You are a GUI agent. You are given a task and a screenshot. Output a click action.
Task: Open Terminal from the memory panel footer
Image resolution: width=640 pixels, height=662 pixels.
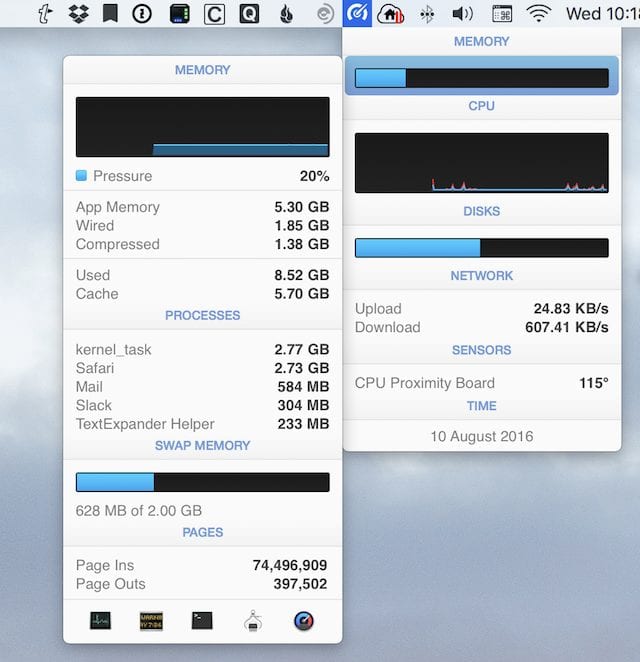[x=202, y=621]
